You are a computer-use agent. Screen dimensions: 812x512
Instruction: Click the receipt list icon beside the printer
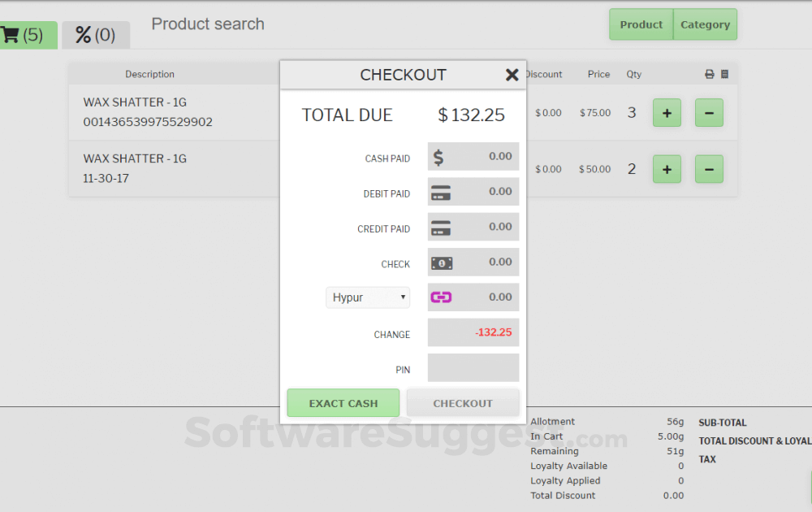pos(723,74)
